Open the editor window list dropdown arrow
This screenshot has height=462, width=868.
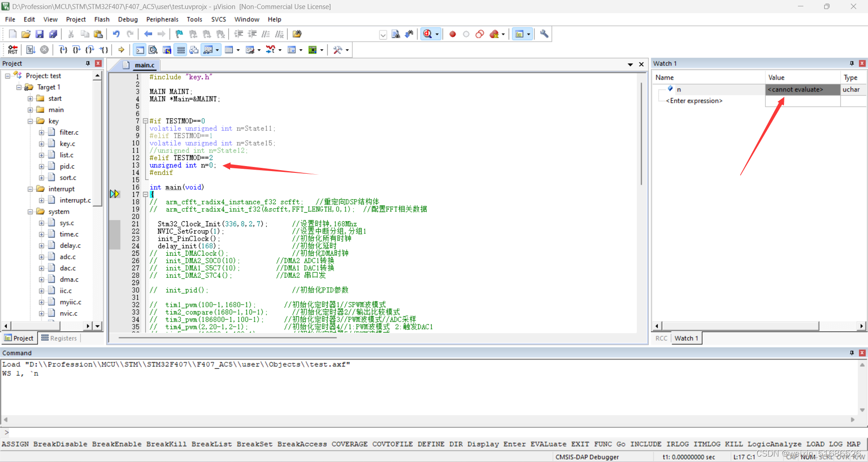pyautogui.click(x=630, y=65)
